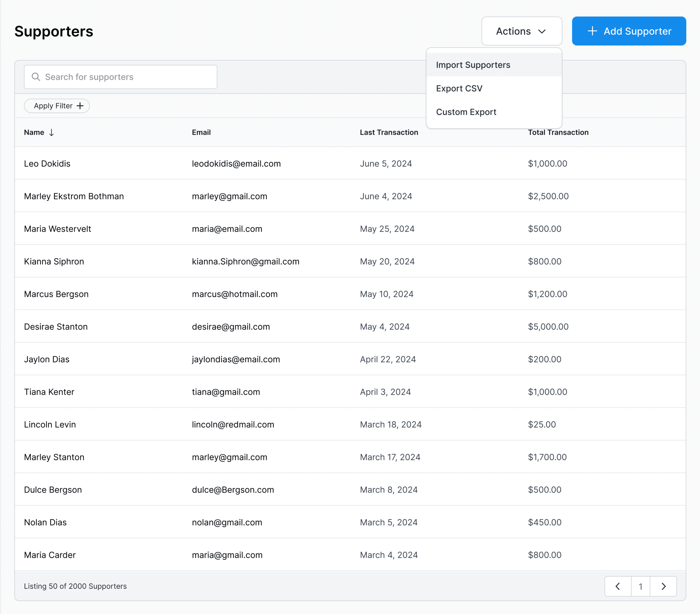Sort by the Email column header
This screenshot has width=700, height=614.
pos(201,133)
